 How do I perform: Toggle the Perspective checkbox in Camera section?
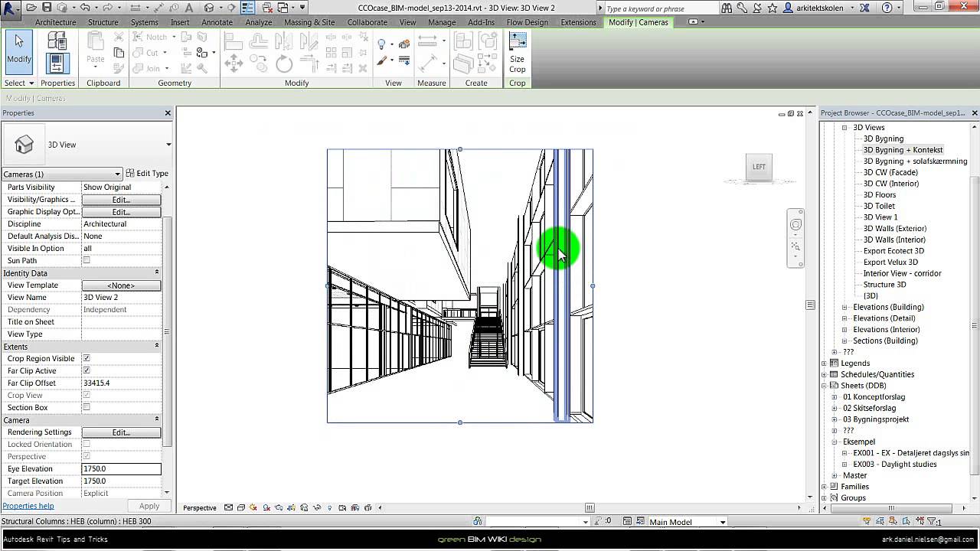point(86,456)
